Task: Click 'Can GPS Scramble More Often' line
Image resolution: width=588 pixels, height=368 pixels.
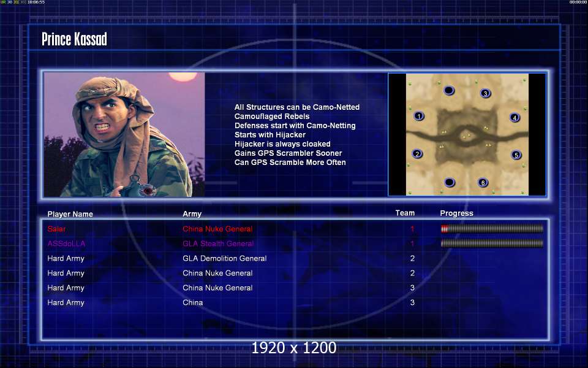Action: [x=290, y=162]
